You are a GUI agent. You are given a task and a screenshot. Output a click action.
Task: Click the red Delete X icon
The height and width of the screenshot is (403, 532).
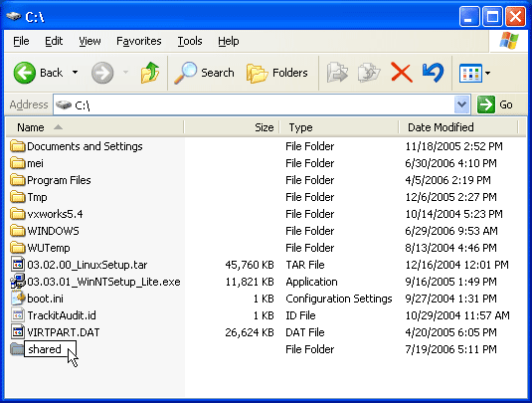click(402, 73)
